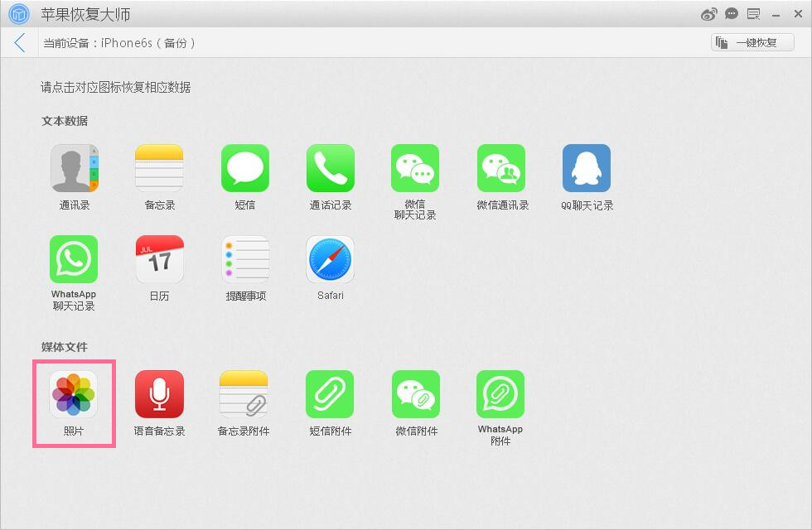Open the 照片 photo recovery icon
The width and height of the screenshot is (812, 530).
click(x=74, y=395)
